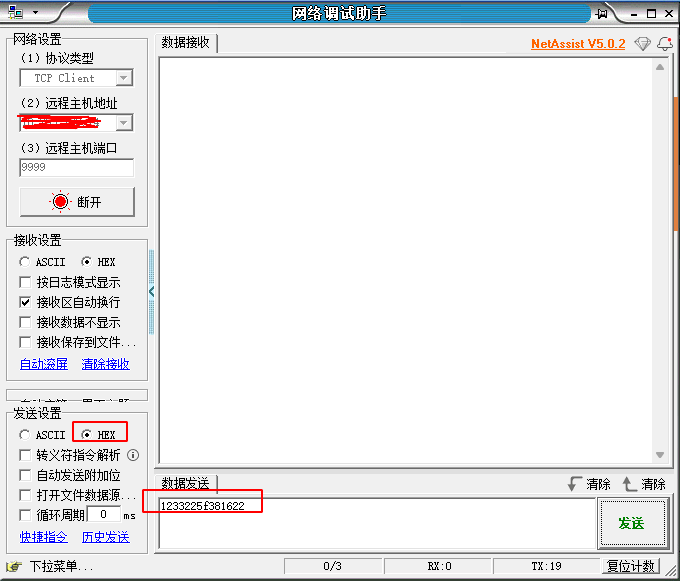Toggle receive area auto line wrap checkbox
This screenshot has width=680, height=581.
[x=26, y=302]
